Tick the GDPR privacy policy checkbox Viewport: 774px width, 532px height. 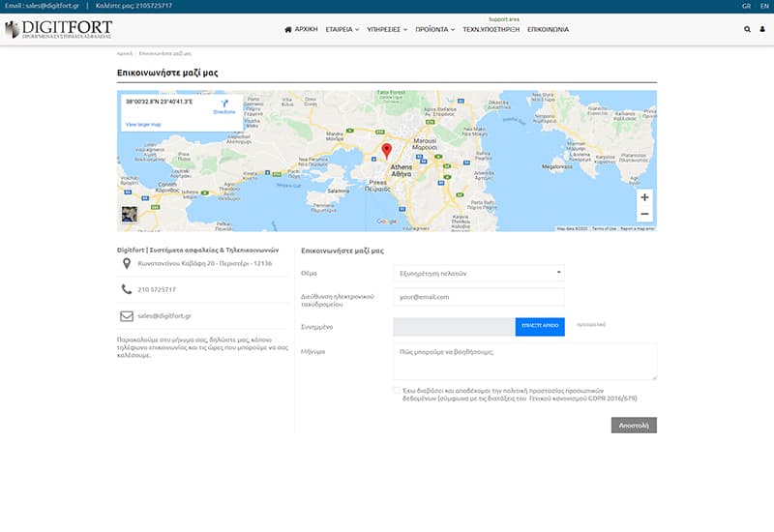(x=396, y=391)
